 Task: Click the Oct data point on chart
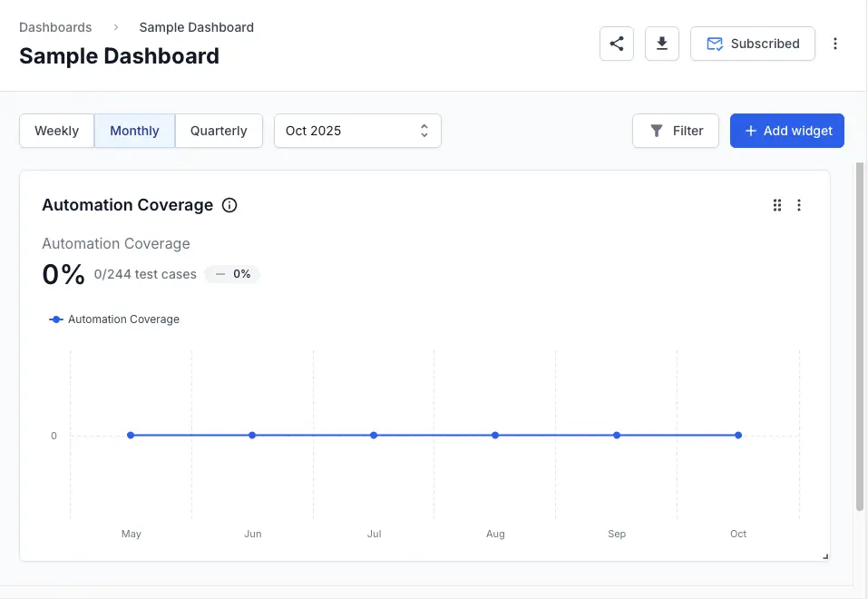pos(738,436)
